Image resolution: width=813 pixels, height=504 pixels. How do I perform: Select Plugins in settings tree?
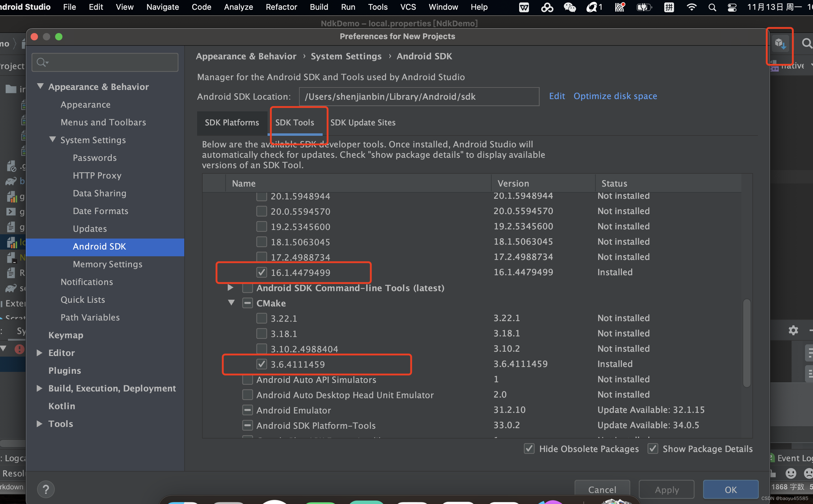pyautogui.click(x=64, y=370)
